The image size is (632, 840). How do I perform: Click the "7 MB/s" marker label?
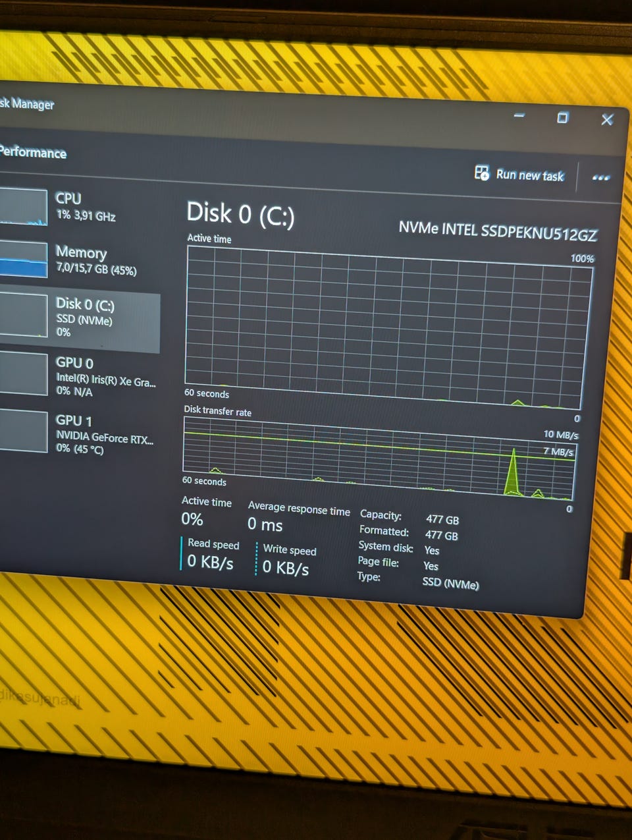558,452
